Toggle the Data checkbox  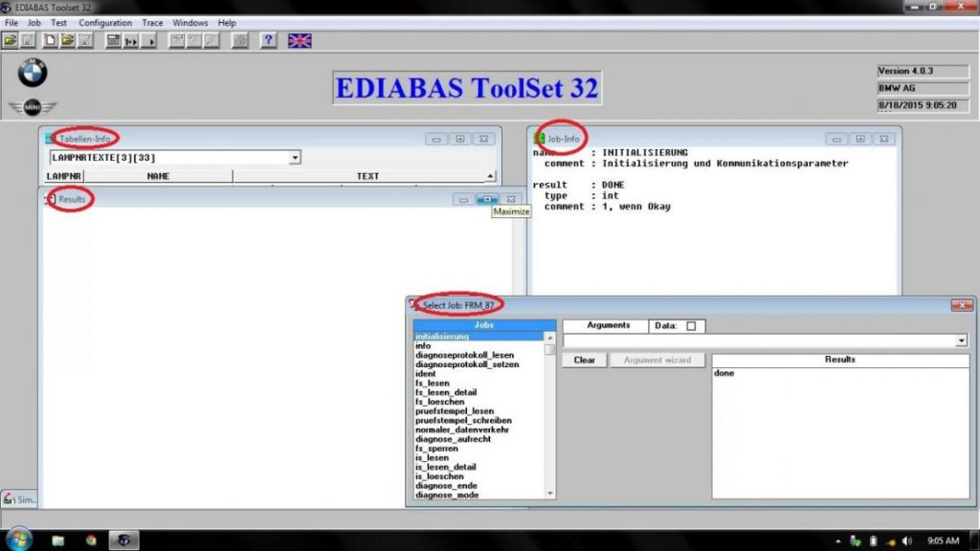[691, 325]
